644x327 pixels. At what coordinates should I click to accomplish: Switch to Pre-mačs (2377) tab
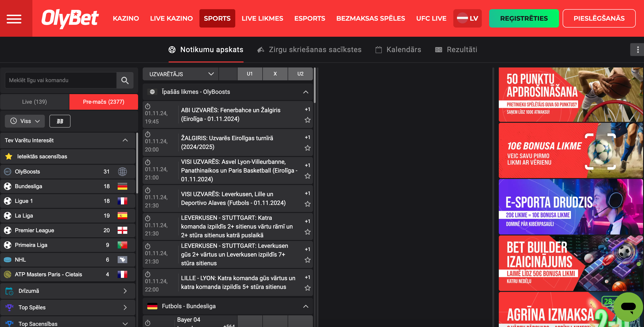click(103, 102)
